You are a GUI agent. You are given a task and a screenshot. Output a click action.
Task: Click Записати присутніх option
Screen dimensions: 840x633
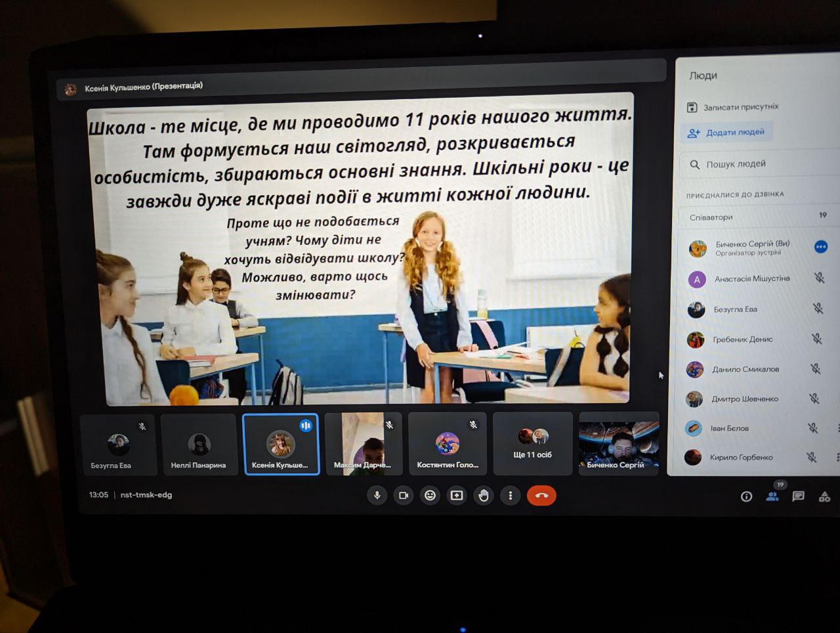(733, 107)
